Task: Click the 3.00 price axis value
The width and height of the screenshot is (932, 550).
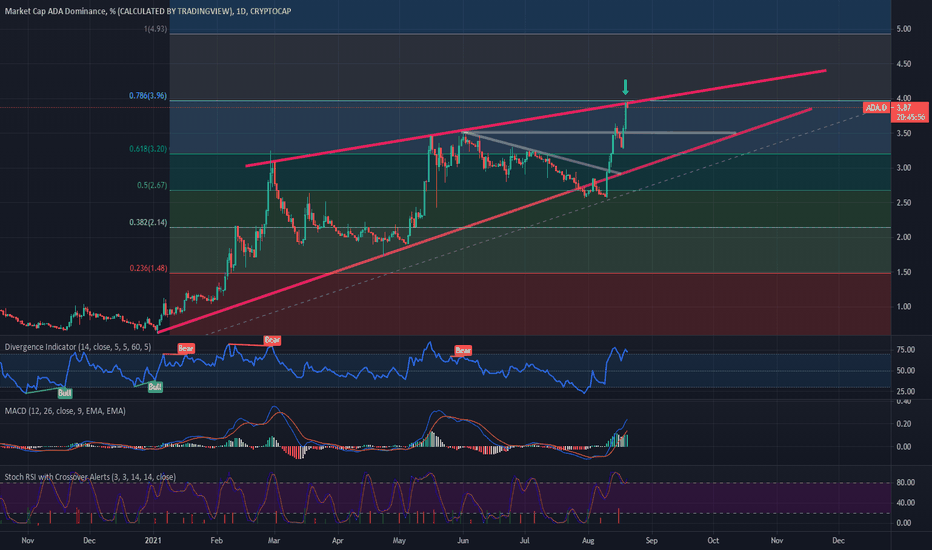Action: pyautogui.click(x=903, y=168)
